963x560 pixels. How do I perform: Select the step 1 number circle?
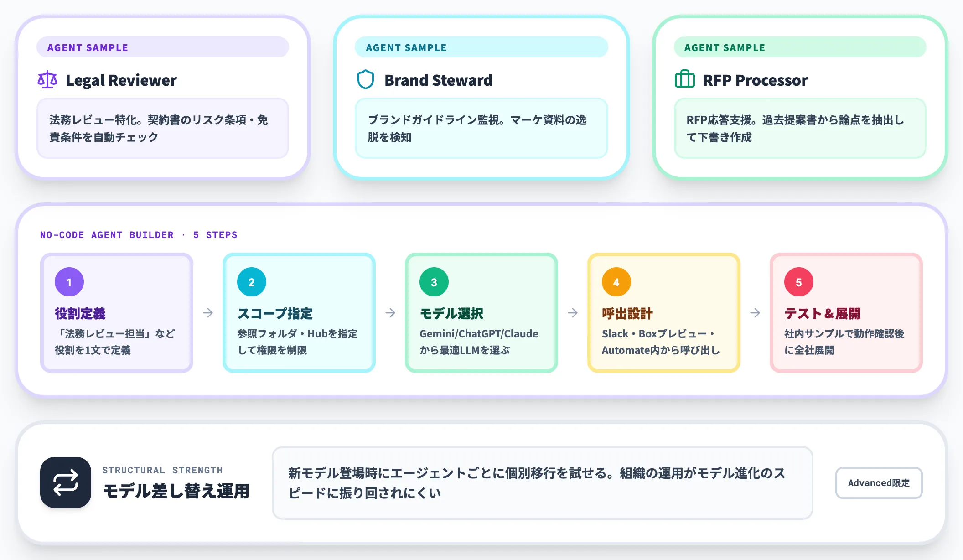69,282
